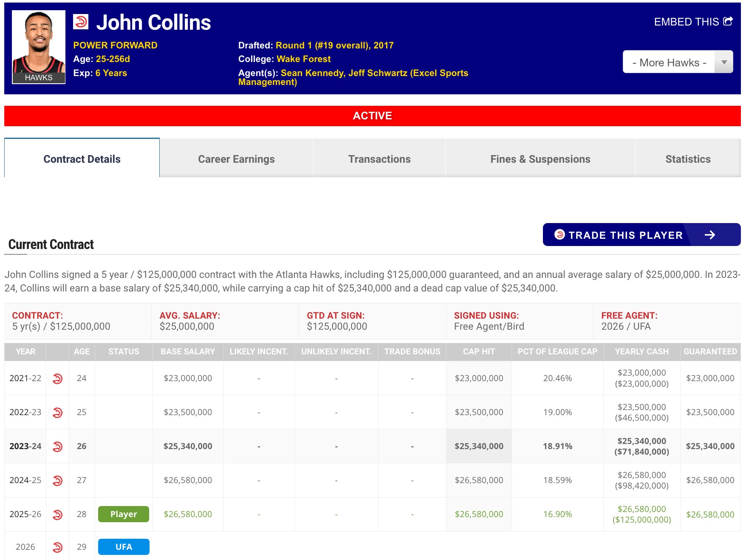The image size is (746, 560).
Task: Click the 2023-24 year cell
Action: tap(25, 446)
